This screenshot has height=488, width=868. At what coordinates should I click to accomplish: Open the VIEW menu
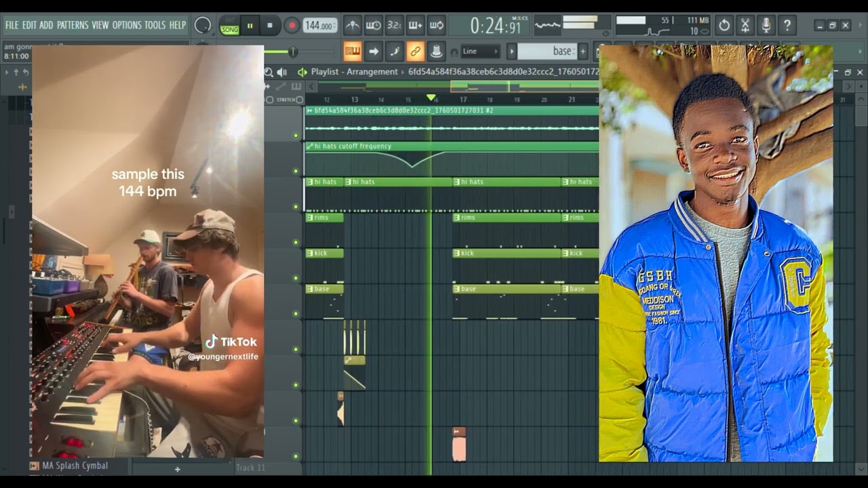100,25
